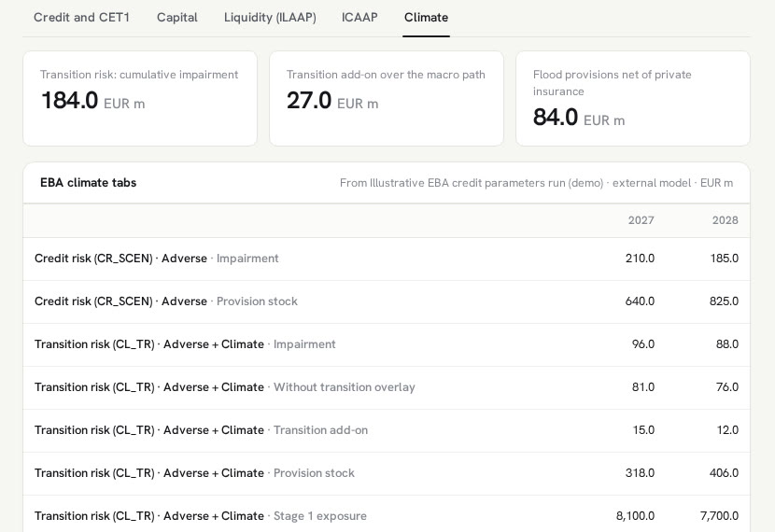Click the 184.0 cumulative impairment value

(x=70, y=100)
